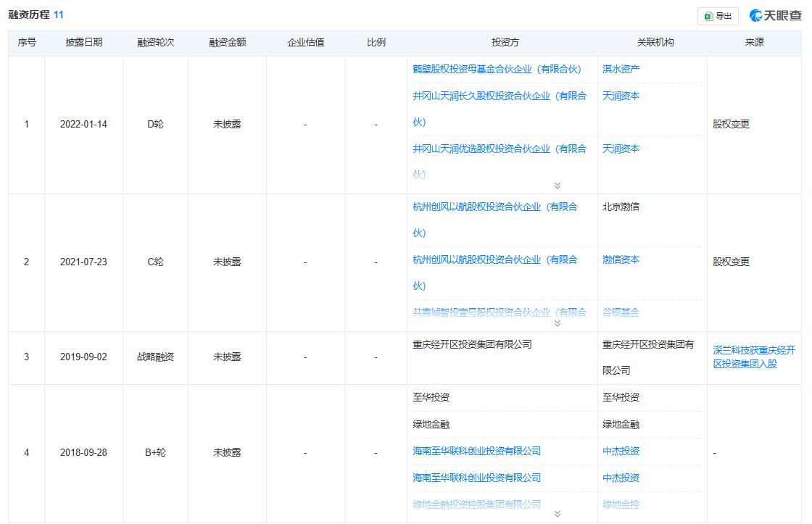Open 天润资本 link beside 天润长久 investor
812x524 pixels.
pyautogui.click(x=621, y=96)
